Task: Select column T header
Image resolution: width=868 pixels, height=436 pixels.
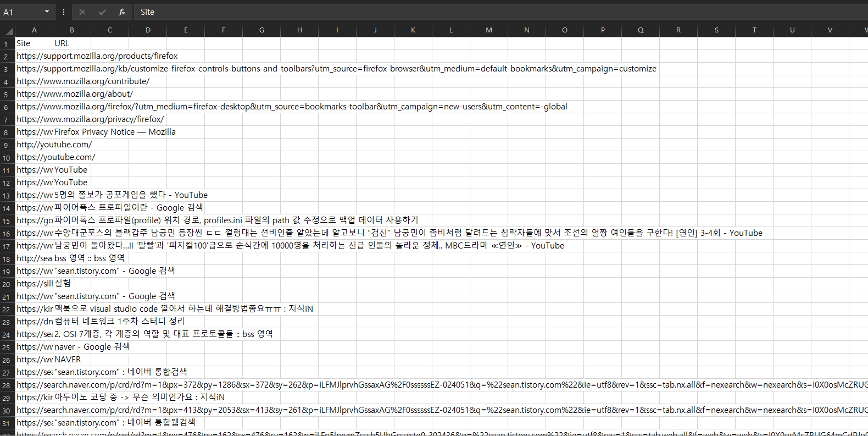Action: pyautogui.click(x=754, y=30)
